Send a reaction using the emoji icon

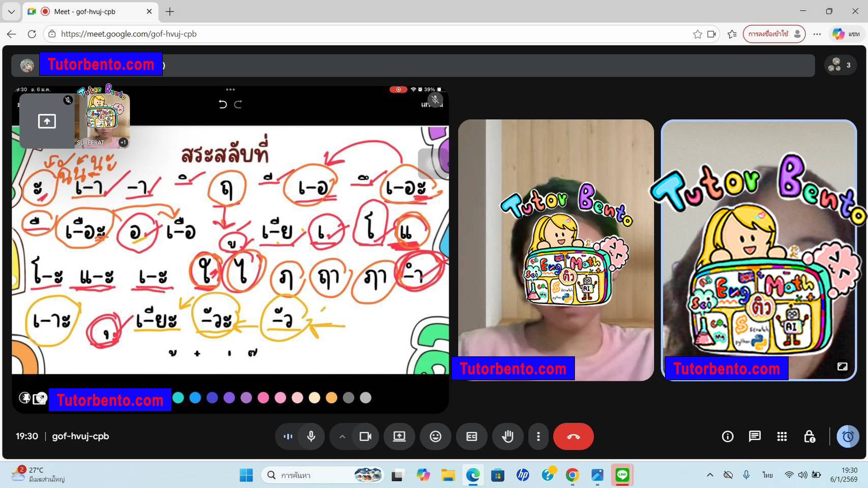(436, 436)
